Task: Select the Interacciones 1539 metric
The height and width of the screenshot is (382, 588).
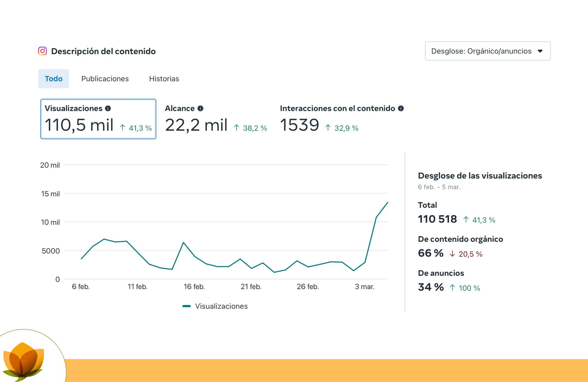Action: click(x=342, y=119)
